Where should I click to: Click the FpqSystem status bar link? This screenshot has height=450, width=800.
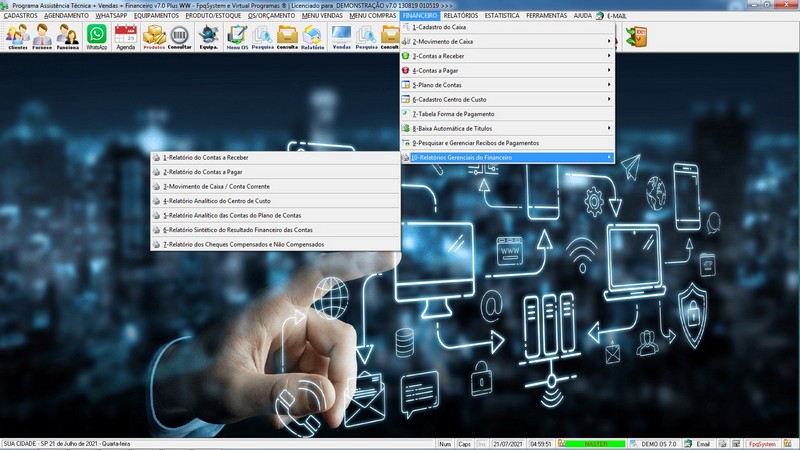[x=762, y=444]
